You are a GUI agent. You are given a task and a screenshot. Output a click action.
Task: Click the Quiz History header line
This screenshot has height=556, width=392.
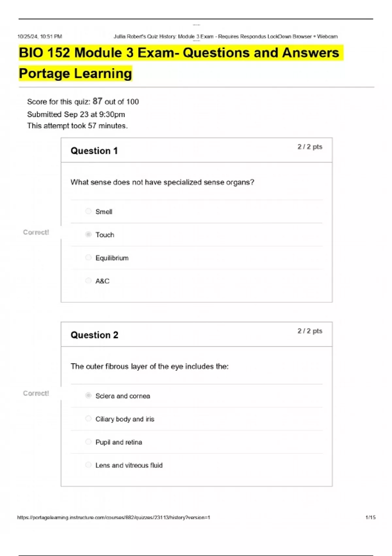pyautogui.click(x=225, y=37)
